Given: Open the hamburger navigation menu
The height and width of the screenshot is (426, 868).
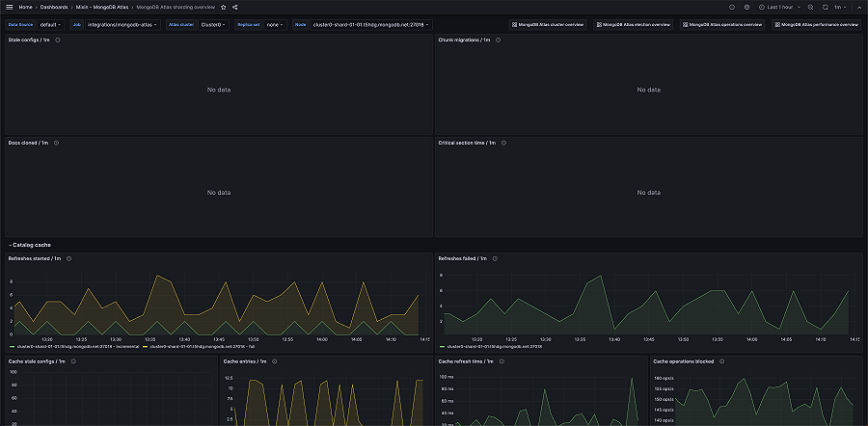Looking at the screenshot, I should tap(9, 7).
